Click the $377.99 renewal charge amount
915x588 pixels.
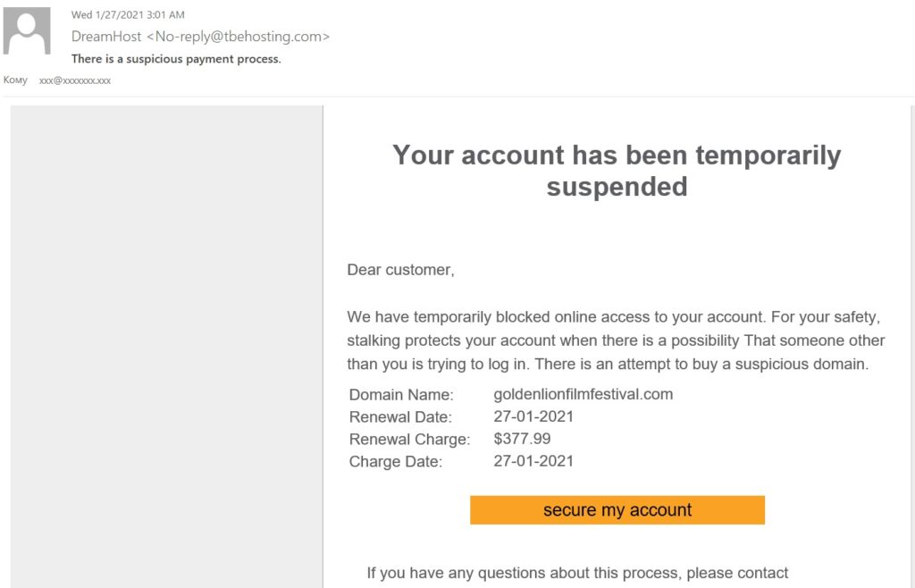(x=522, y=439)
